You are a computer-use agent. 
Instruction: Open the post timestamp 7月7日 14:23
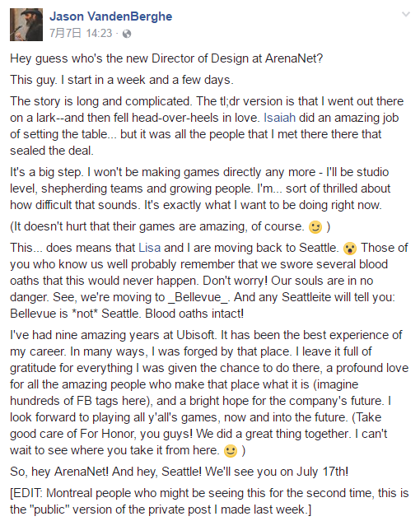[81, 33]
